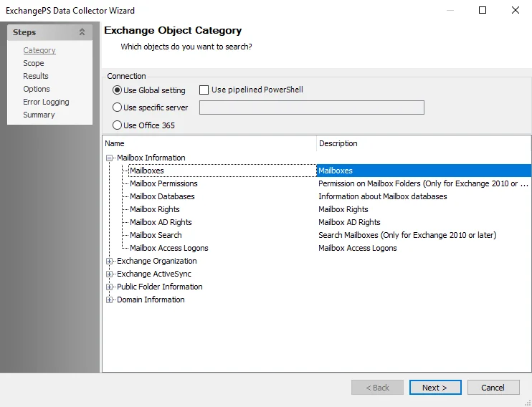
Task: Expand the Domain Information node
Action: [109, 300]
